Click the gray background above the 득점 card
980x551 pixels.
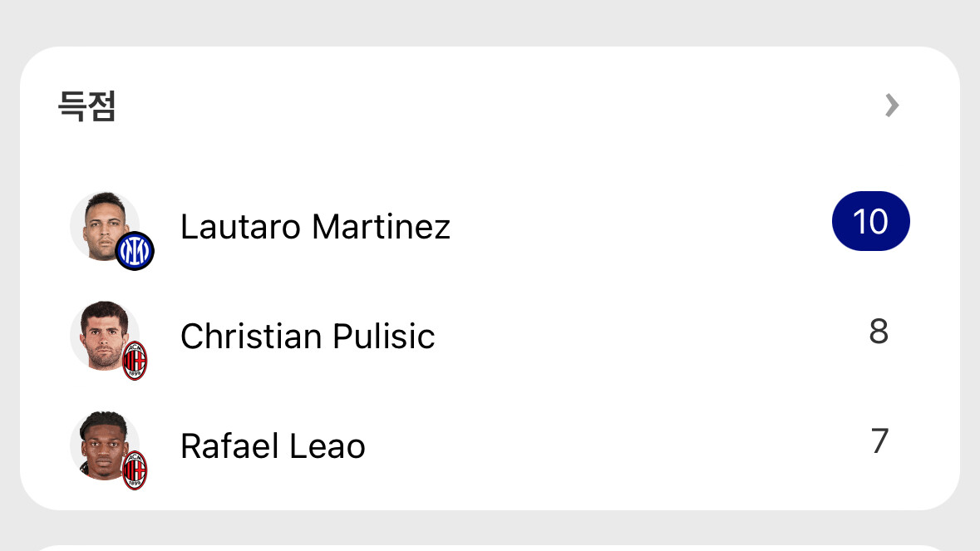[x=490, y=21]
